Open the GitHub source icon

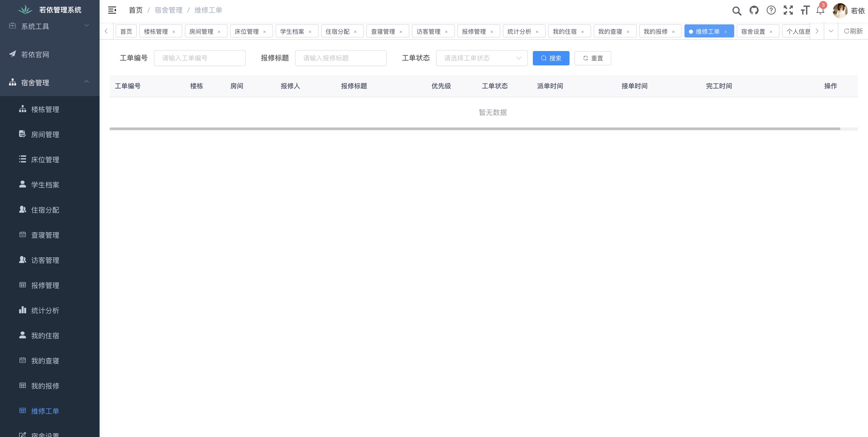[754, 10]
